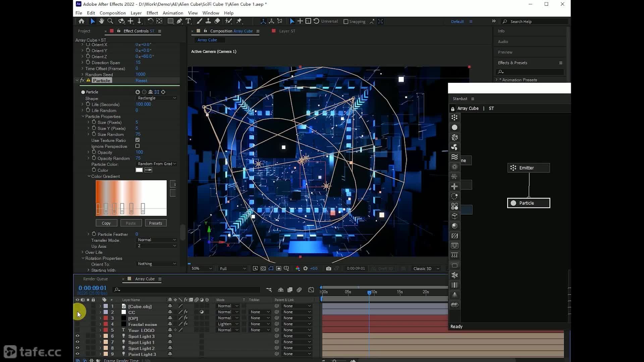Enable Use Texture Ratio checkbox
Screen dimensions: 644x362
[x=138, y=140]
